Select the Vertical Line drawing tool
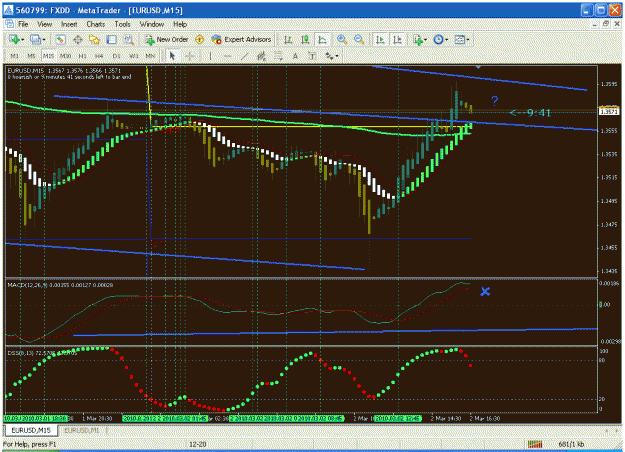 click(210, 56)
